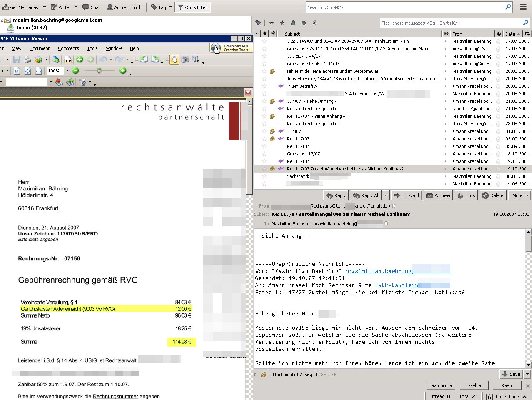Screen dimensions: 532x400
Task: Save the 07156.pdf attachment
Action: (511, 374)
